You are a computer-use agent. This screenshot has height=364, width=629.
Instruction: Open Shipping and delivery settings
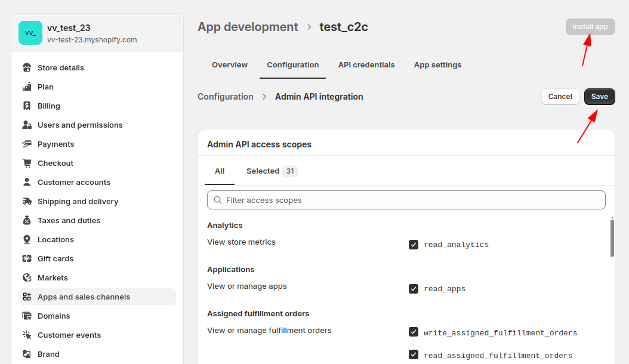point(97,202)
